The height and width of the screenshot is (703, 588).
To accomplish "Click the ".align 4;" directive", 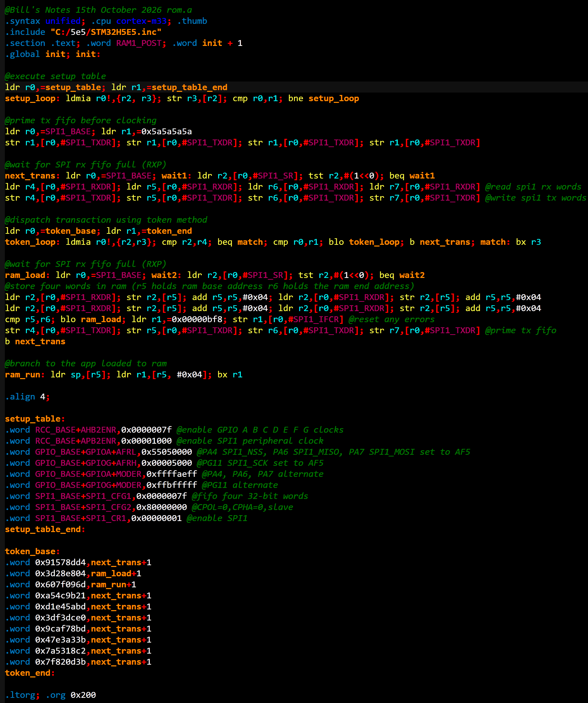I will click(28, 397).
